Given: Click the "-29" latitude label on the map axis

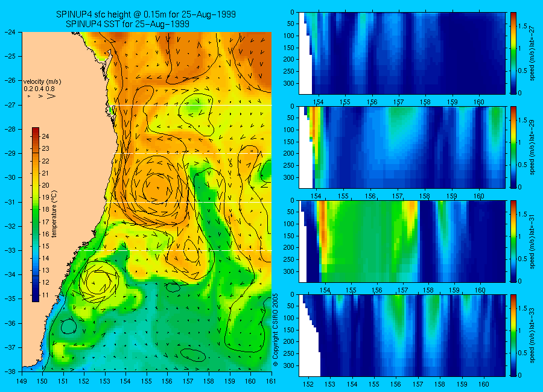Looking at the screenshot, I should (x=9, y=153).
